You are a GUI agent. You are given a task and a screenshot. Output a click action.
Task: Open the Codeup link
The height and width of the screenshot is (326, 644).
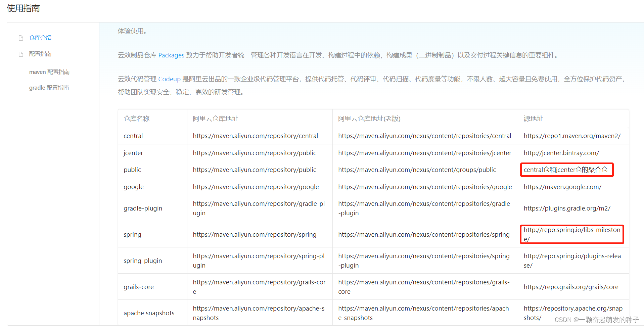pos(170,79)
